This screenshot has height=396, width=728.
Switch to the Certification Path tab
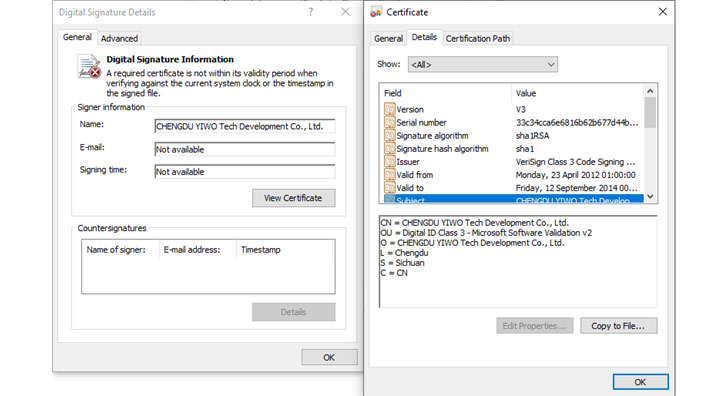478,39
